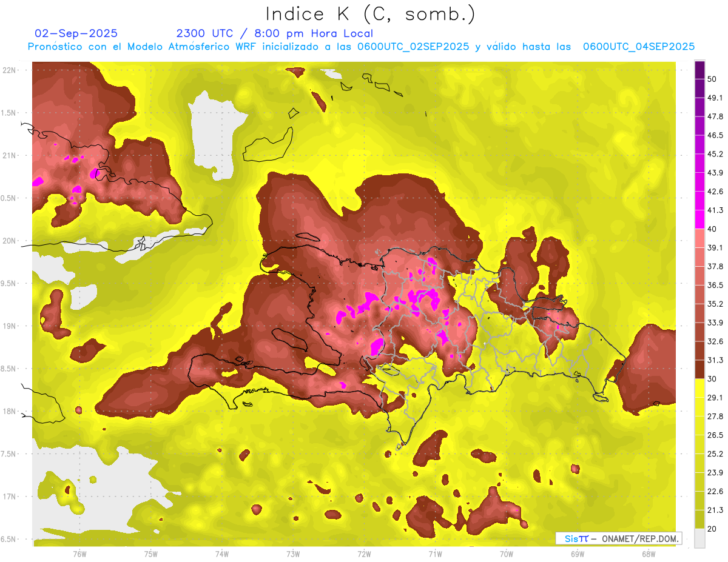Pick the '32.6' colorbar value
This screenshot has width=728, height=562.
point(715,341)
